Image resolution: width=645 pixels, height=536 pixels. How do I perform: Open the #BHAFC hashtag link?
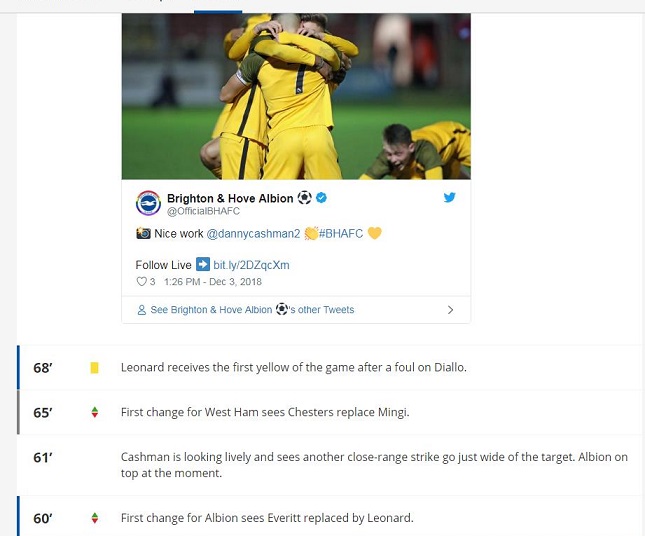pyautogui.click(x=341, y=234)
